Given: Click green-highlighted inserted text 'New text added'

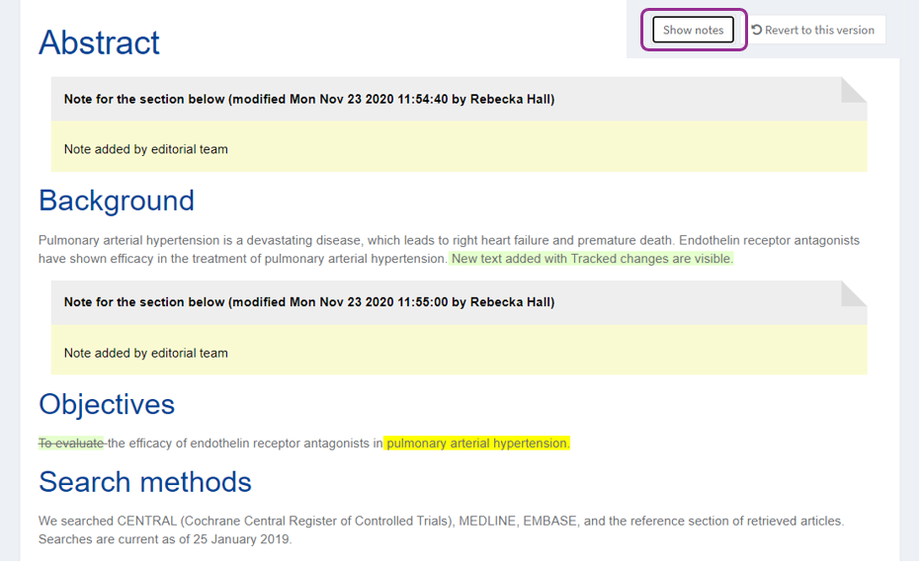Looking at the screenshot, I should point(591,259).
